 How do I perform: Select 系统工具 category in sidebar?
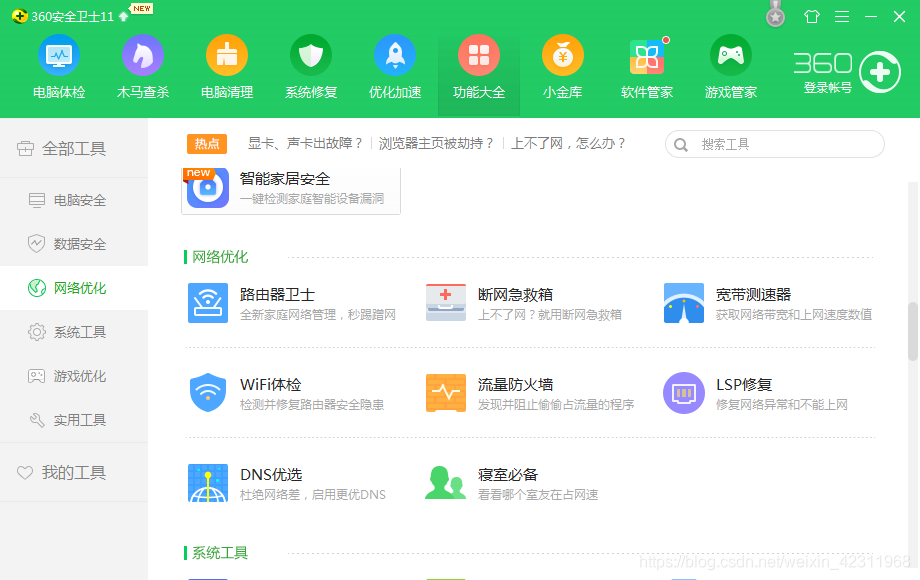[74, 332]
